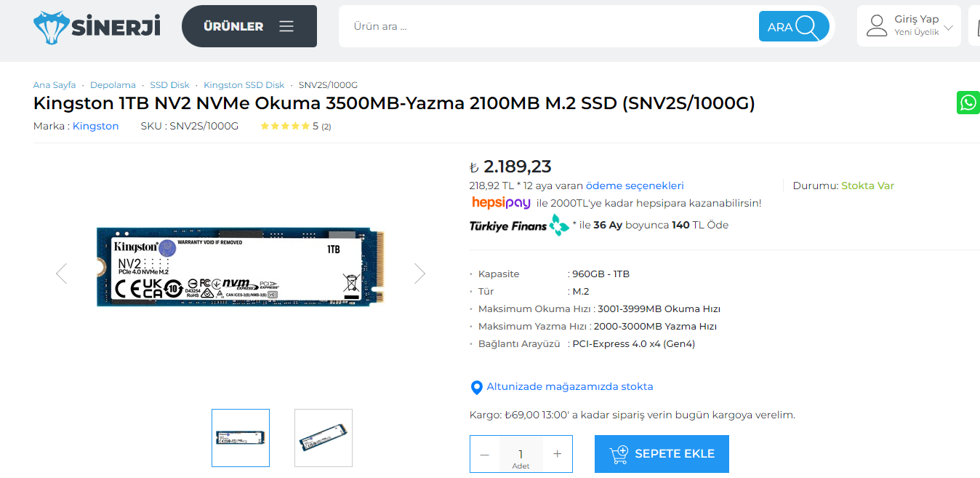Show next product image arrow
This screenshot has width=980, height=478.
419,274
